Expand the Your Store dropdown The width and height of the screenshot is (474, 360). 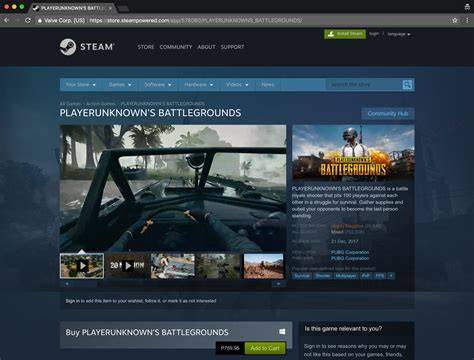pyautogui.click(x=81, y=85)
